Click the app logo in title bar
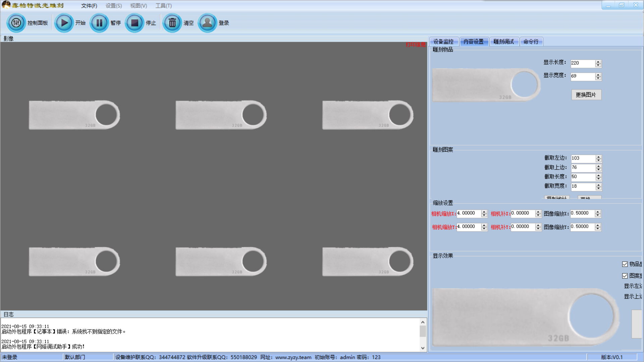This screenshot has width=644, height=362. (6, 5)
